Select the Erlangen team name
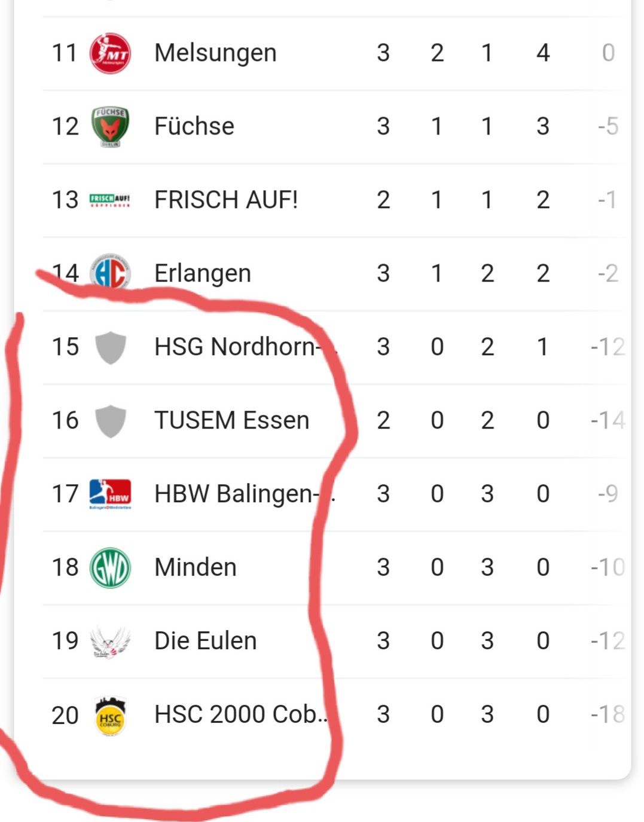644x822 pixels. click(x=203, y=273)
